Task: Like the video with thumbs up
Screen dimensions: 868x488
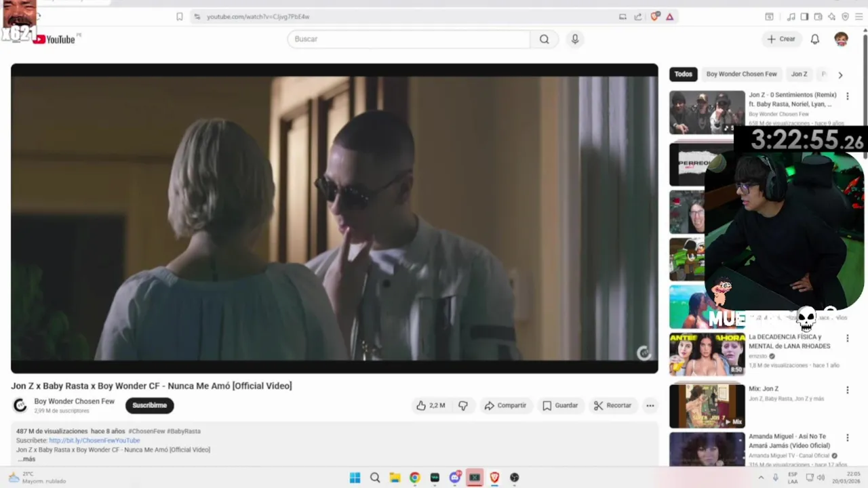Action: pos(431,405)
